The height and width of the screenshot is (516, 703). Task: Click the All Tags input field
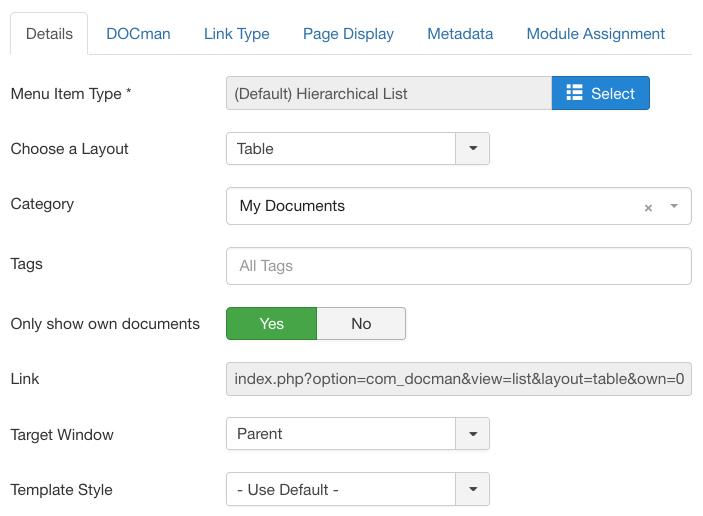(x=459, y=266)
